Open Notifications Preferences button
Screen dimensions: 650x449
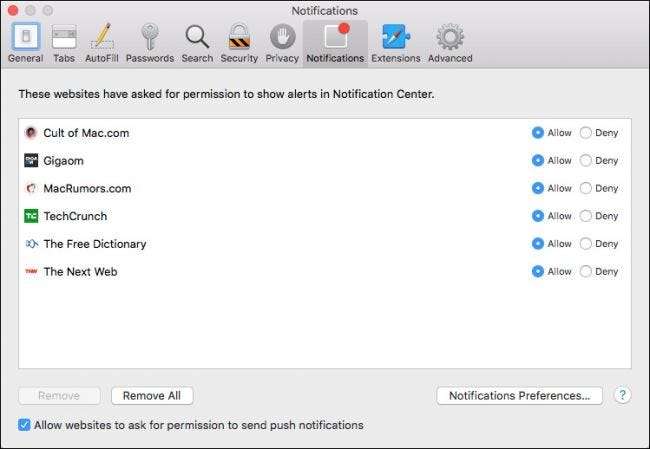tap(519, 396)
